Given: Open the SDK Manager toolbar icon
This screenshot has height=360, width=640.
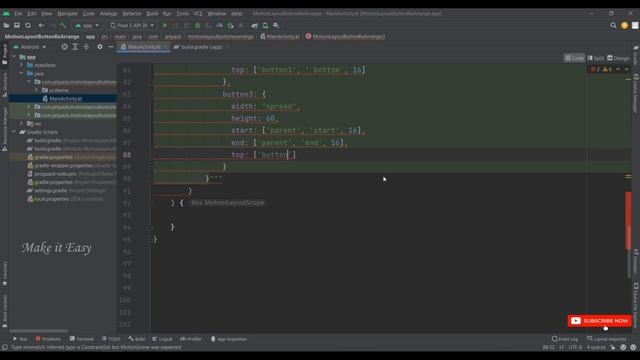Looking at the screenshot, I should point(276,25).
